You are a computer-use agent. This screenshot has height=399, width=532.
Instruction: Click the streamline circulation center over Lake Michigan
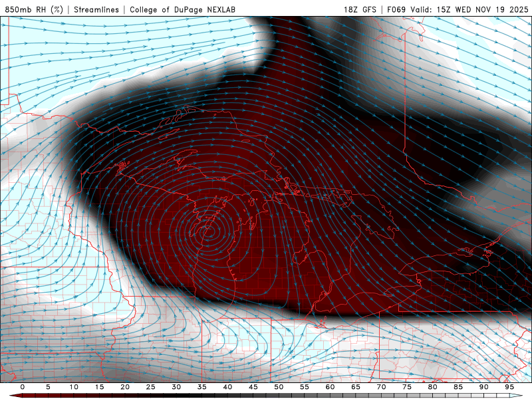point(207,233)
